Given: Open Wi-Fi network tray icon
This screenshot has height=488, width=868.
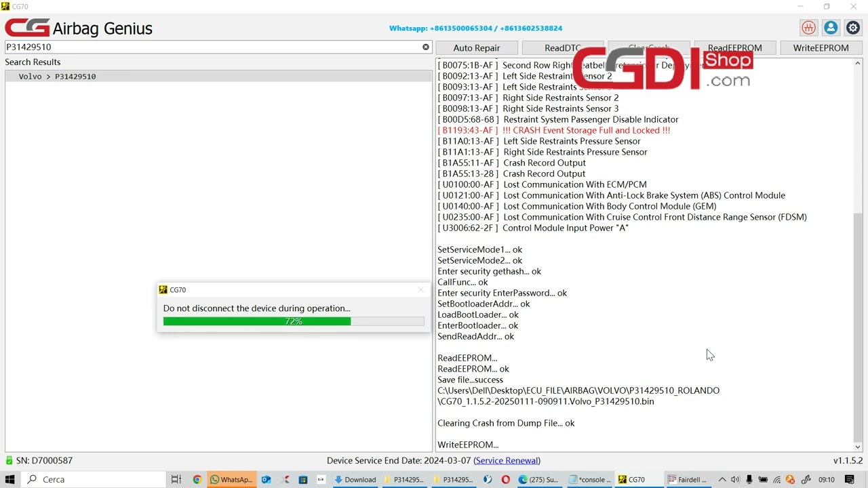Looking at the screenshot, I should tap(777, 480).
